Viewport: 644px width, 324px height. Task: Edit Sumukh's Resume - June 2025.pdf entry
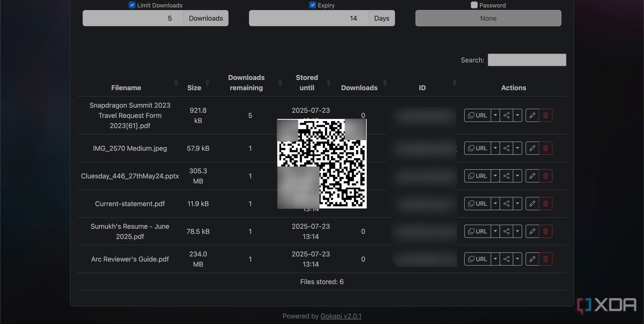coord(532,231)
